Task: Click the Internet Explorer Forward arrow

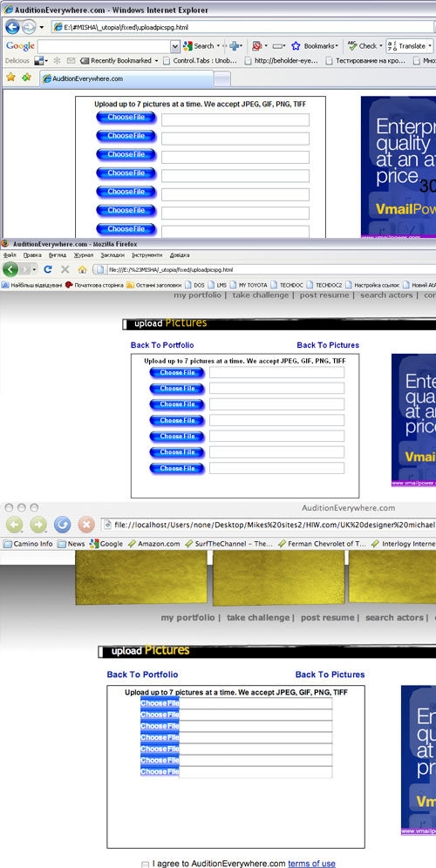Action: pos(29,26)
